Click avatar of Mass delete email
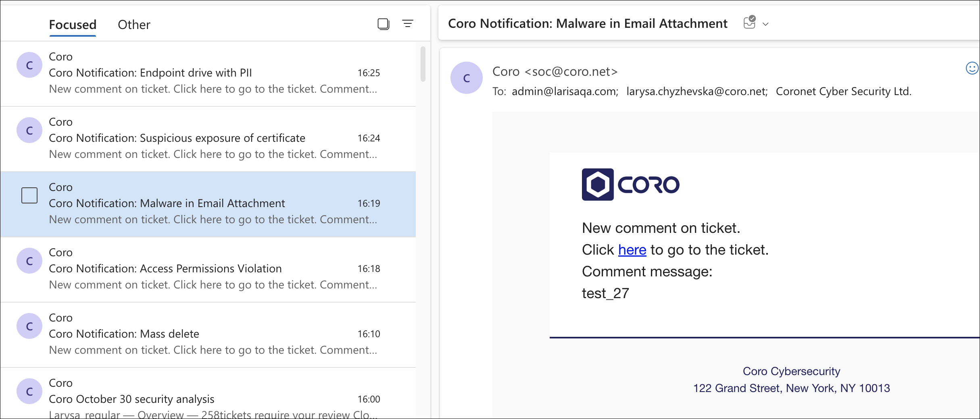The image size is (980, 419). [x=29, y=326]
